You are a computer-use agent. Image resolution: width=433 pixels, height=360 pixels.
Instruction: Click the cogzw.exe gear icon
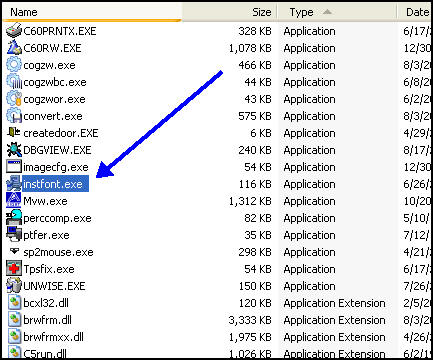pyautogui.click(x=14, y=65)
